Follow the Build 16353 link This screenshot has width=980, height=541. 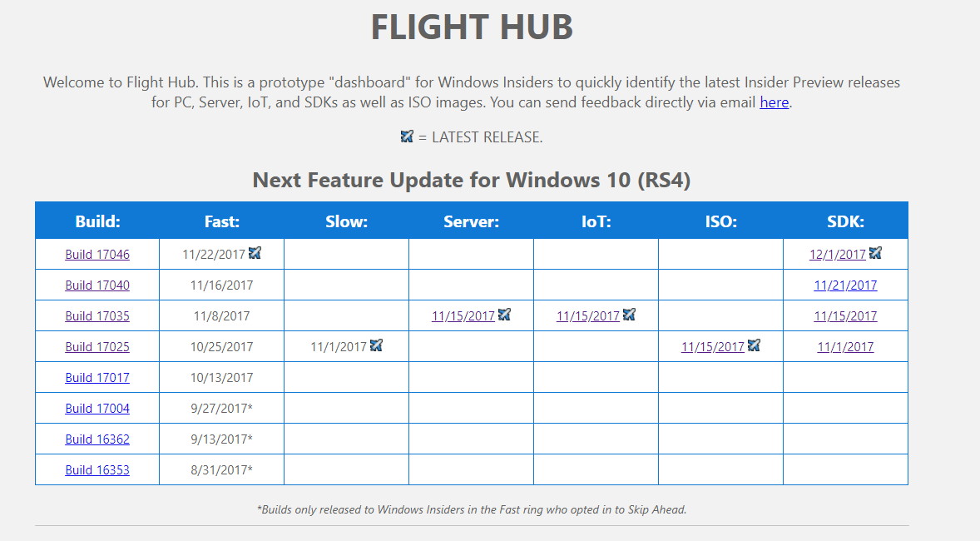[x=97, y=469]
